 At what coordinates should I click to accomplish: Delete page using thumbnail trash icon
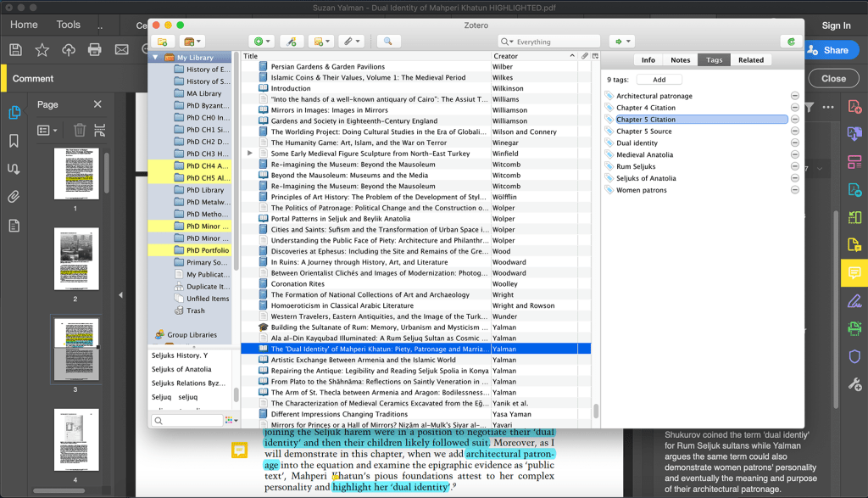click(x=79, y=130)
